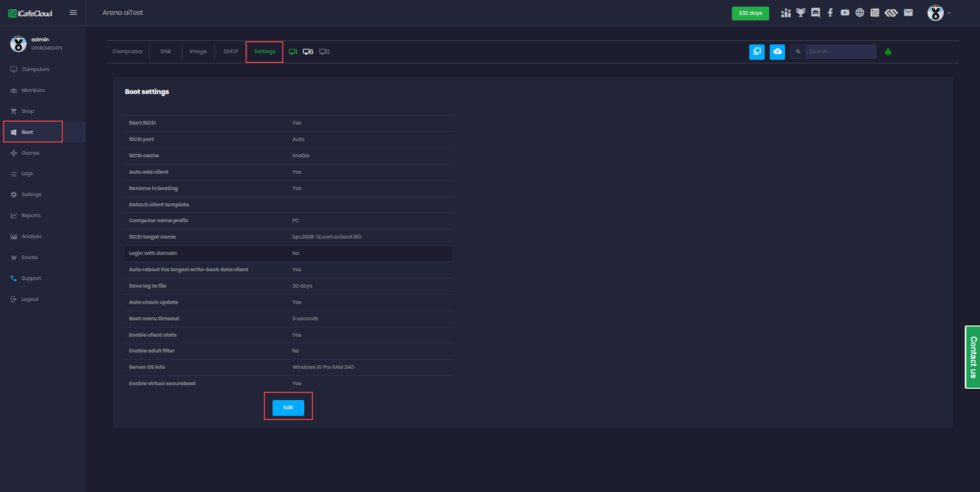Click the gray offline computers counter icon
Image resolution: width=980 pixels, height=492 pixels.
tap(323, 52)
